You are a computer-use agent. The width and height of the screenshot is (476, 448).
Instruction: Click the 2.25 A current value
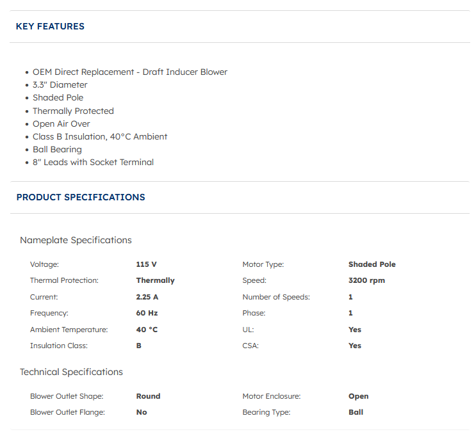pos(147,297)
